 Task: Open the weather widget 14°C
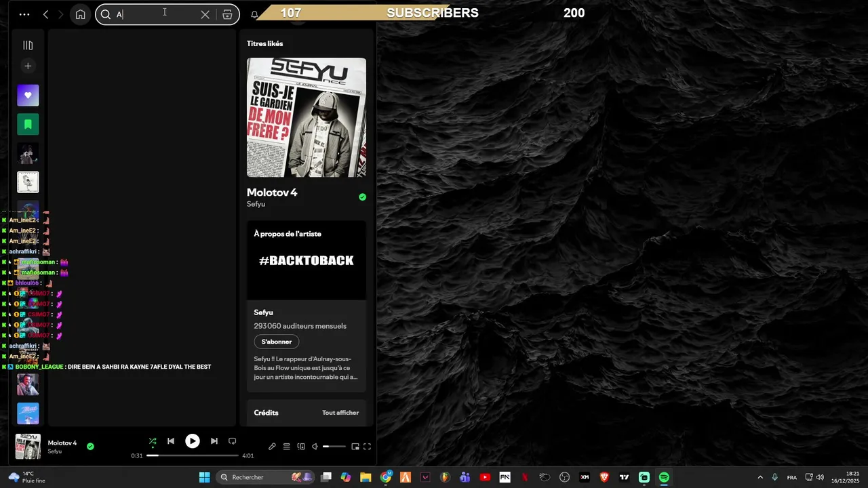click(27, 477)
